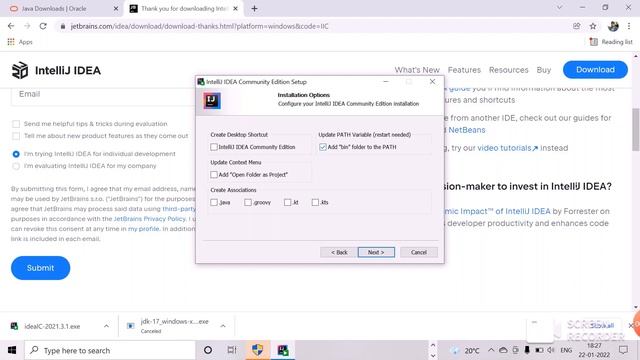
Task: Open the Reading list
Action: coord(611,42)
